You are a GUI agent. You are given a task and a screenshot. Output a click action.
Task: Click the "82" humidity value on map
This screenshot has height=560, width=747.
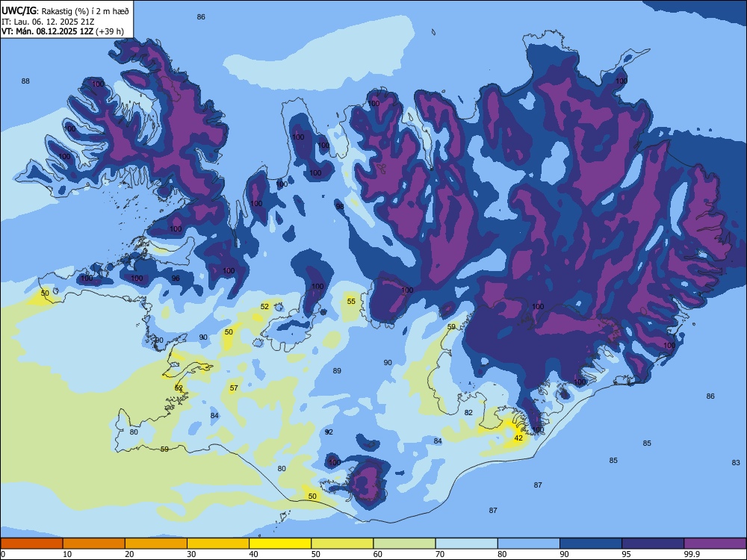468,412
